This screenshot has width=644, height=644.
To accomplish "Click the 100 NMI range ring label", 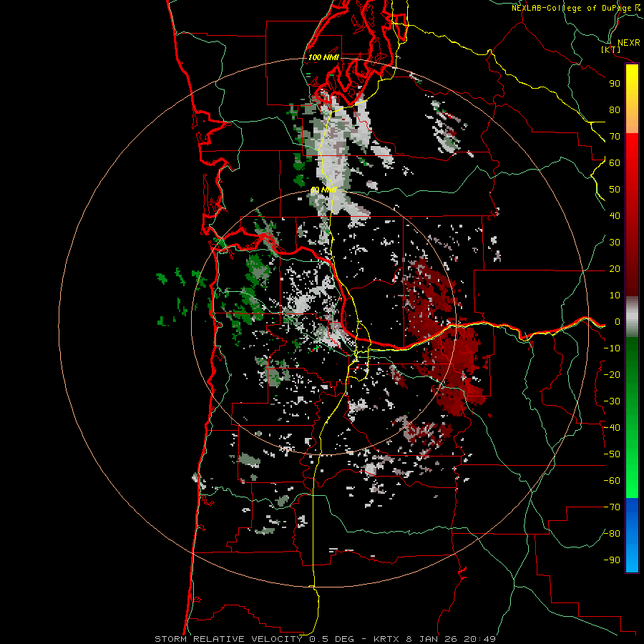I will pos(323,57).
